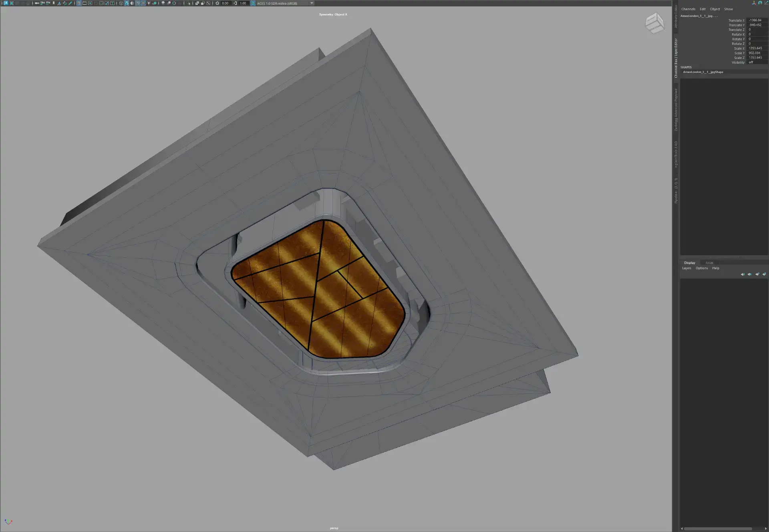The width and height of the screenshot is (769, 532).
Task: Open the Channels menu
Action: [688, 9]
